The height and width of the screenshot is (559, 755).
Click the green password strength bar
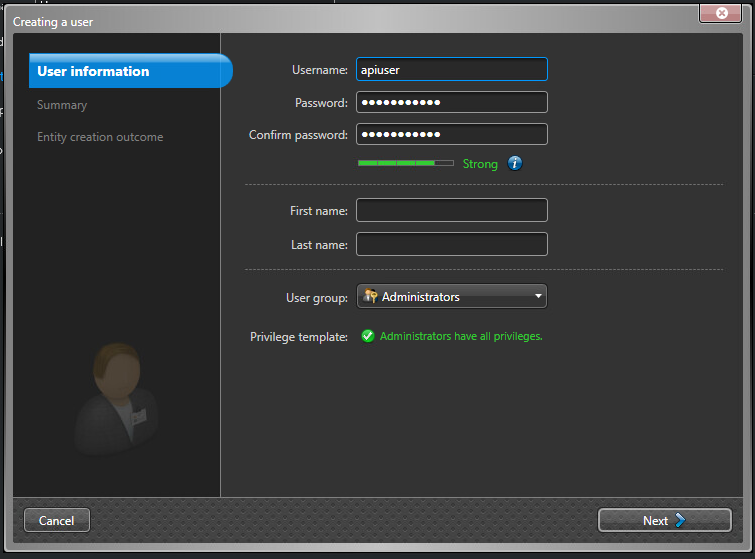405,163
